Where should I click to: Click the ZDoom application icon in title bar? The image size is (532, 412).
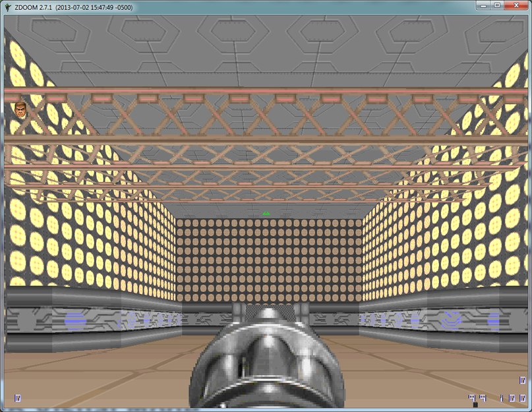point(8,7)
